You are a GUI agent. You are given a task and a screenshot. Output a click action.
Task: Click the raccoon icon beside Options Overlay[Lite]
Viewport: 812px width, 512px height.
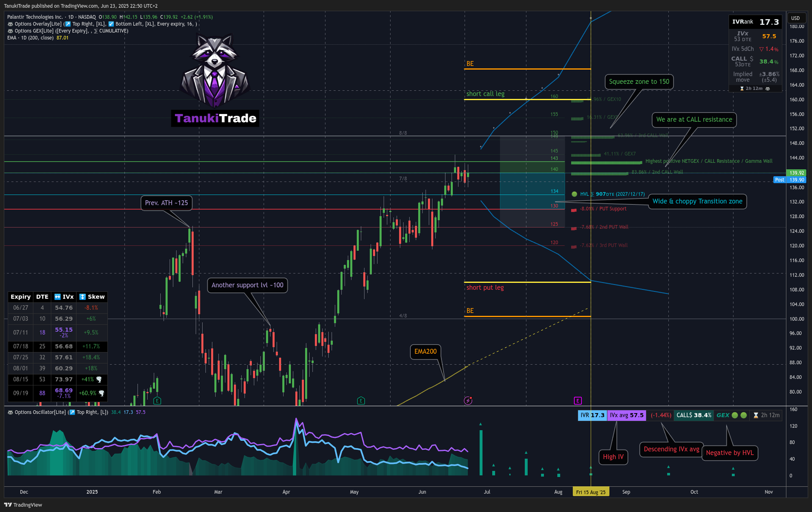[x=10, y=24]
